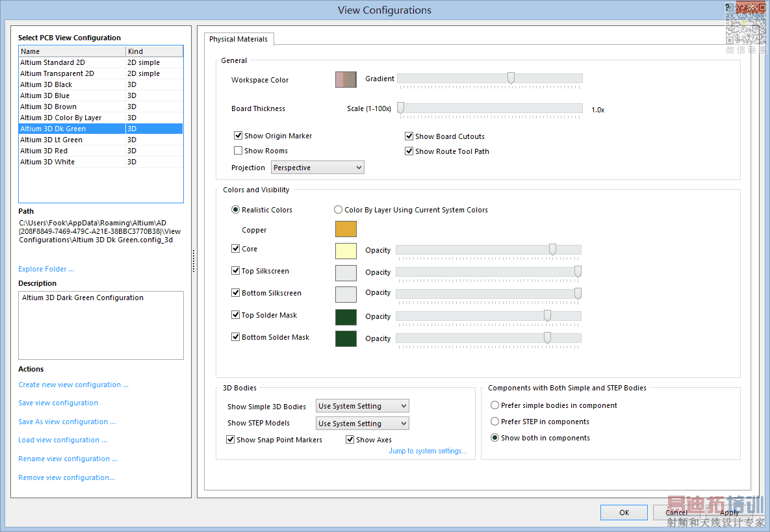Open Top Solder Mask color swatch
The image size is (770, 532).
346,317
